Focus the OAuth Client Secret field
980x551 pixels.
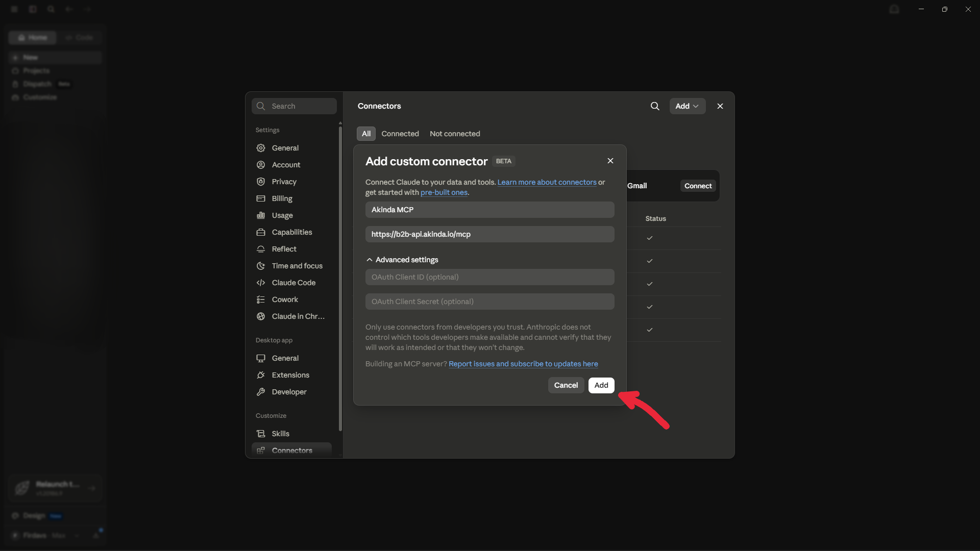489,302
